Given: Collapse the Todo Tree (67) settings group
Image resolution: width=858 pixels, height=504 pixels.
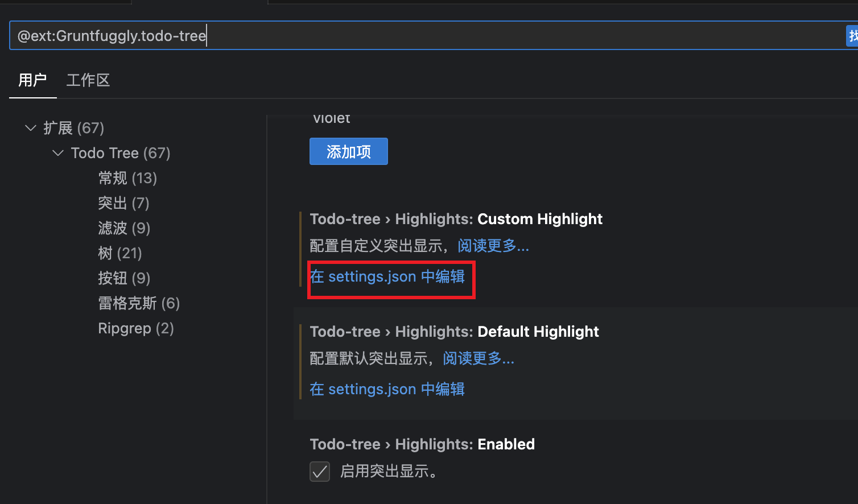Looking at the screenshot, I should click(x=110, y=152).
